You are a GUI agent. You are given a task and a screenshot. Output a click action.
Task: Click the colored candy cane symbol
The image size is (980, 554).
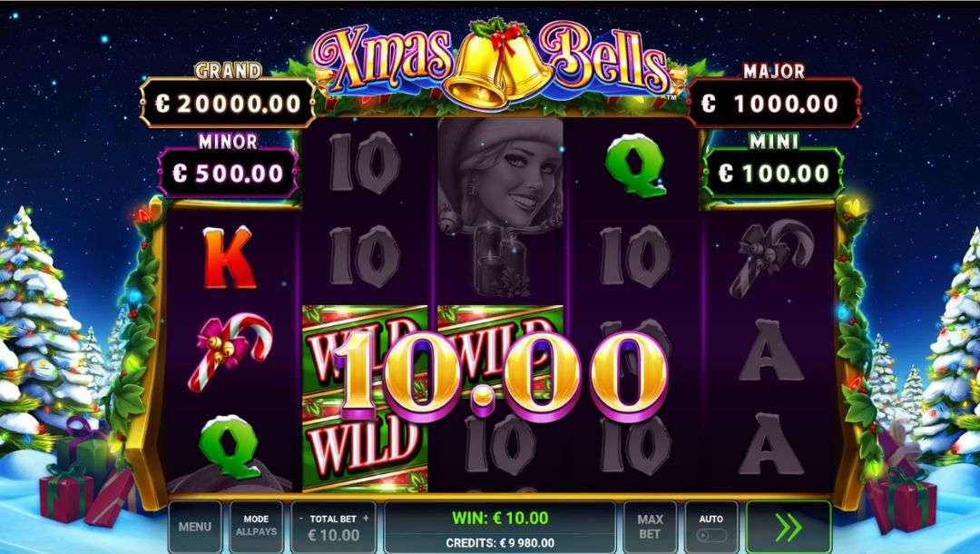point(230,352)
